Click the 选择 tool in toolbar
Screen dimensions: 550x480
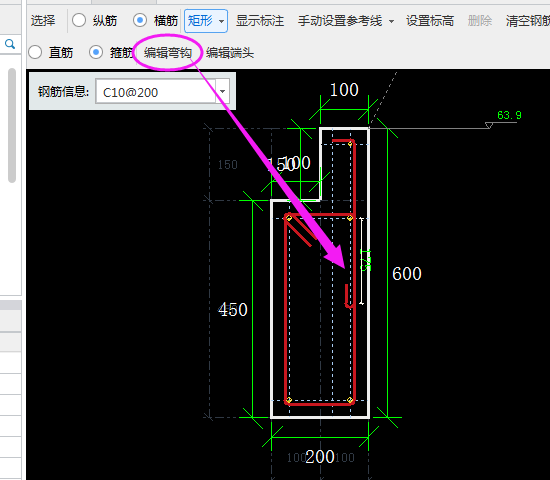pyautogui.click(x=43, y=21)
